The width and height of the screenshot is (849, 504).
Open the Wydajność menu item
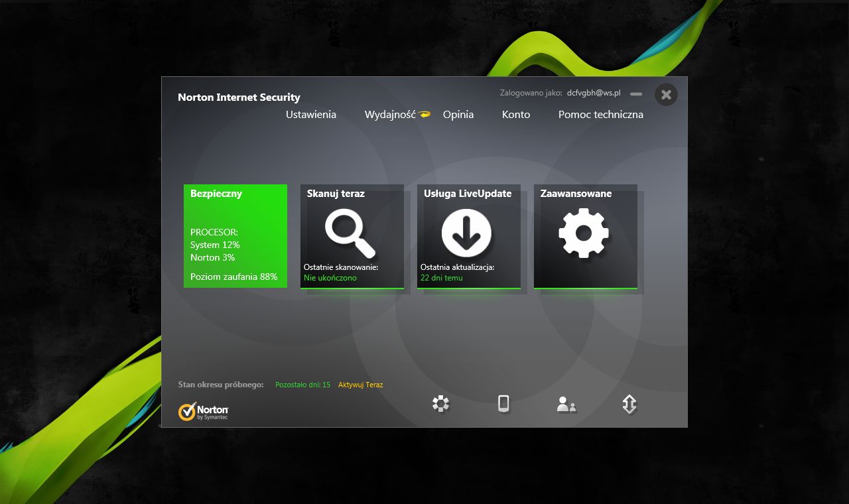390,115
